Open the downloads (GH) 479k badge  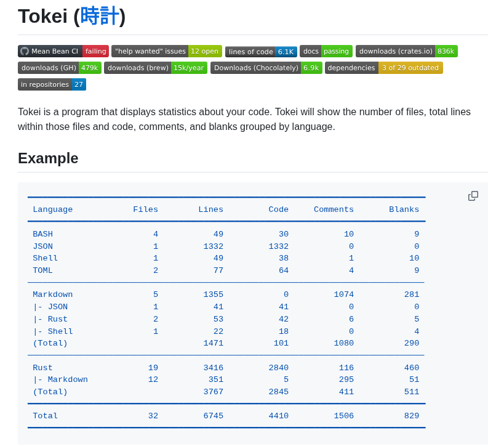pos(60,68)
